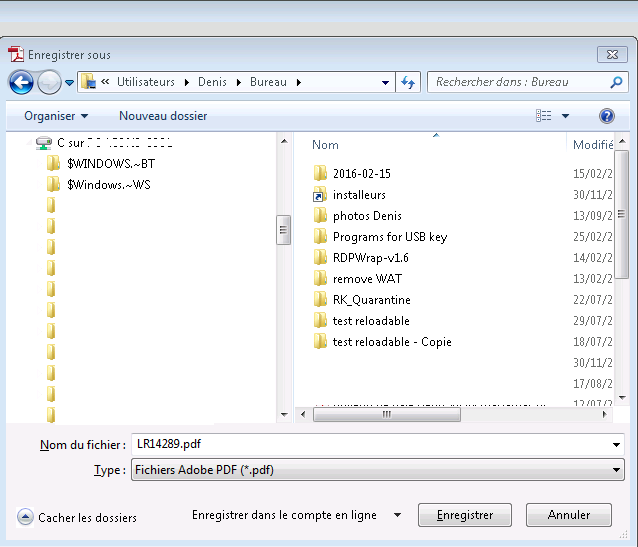
Task: Select the 2016-02-15 folder
Action: click(x=352, y=174)
